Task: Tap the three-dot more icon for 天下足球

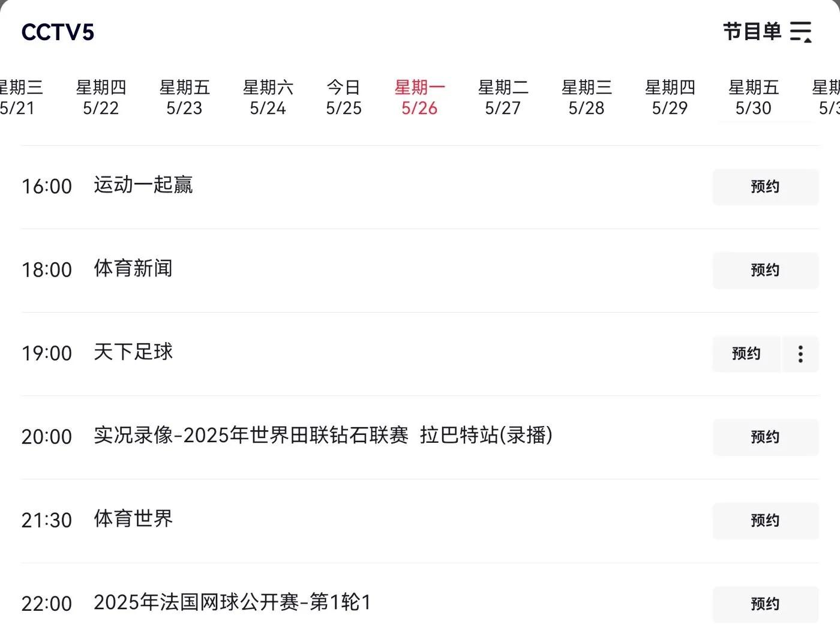Action: 800,354
